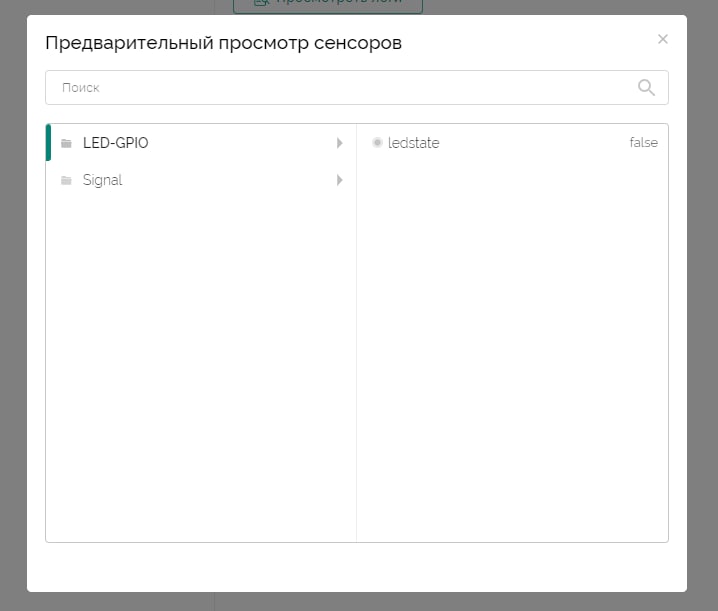Select the Signal tree row
The width and height of the screenshot is (718, 611).
tap(201, 180)
